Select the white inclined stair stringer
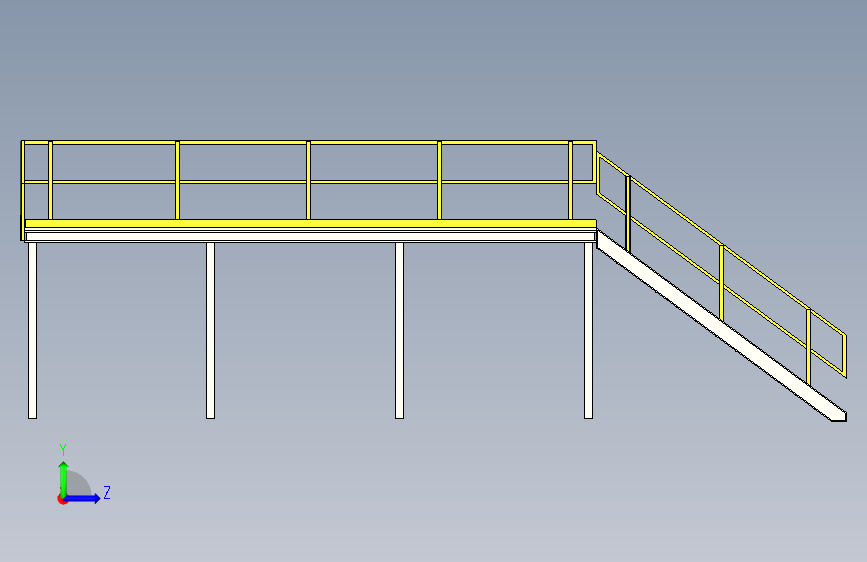Viewport: 867px width, 562px height. click(722, 325)
